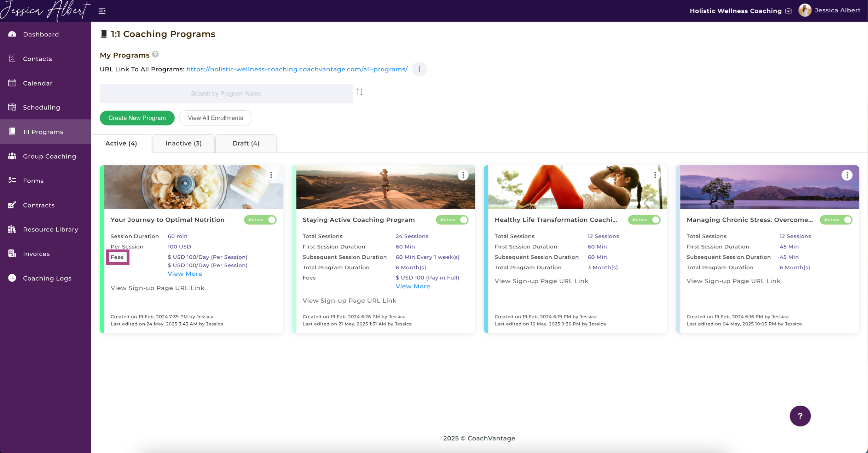Click the Group Coaching people icon
The height and width of the screenshot is (453, 868).
click(x=12, y=156)
